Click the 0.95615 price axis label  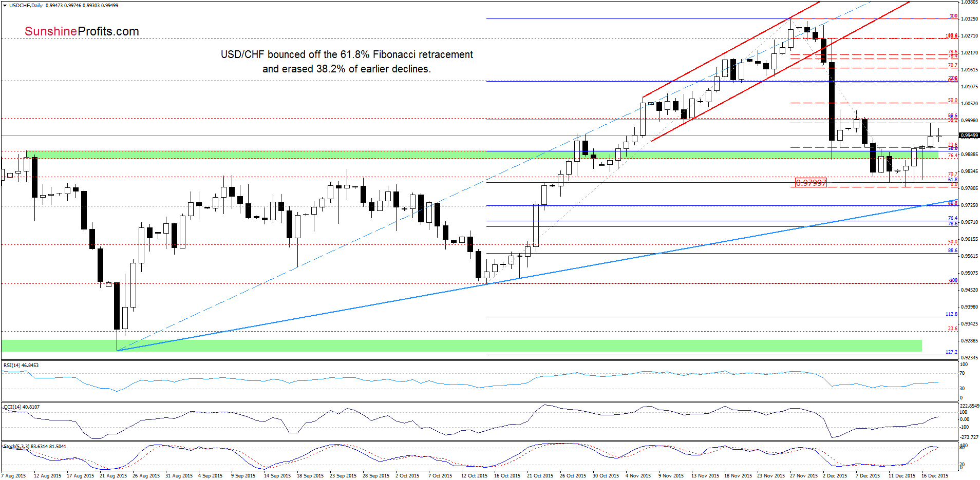(969, 256)
